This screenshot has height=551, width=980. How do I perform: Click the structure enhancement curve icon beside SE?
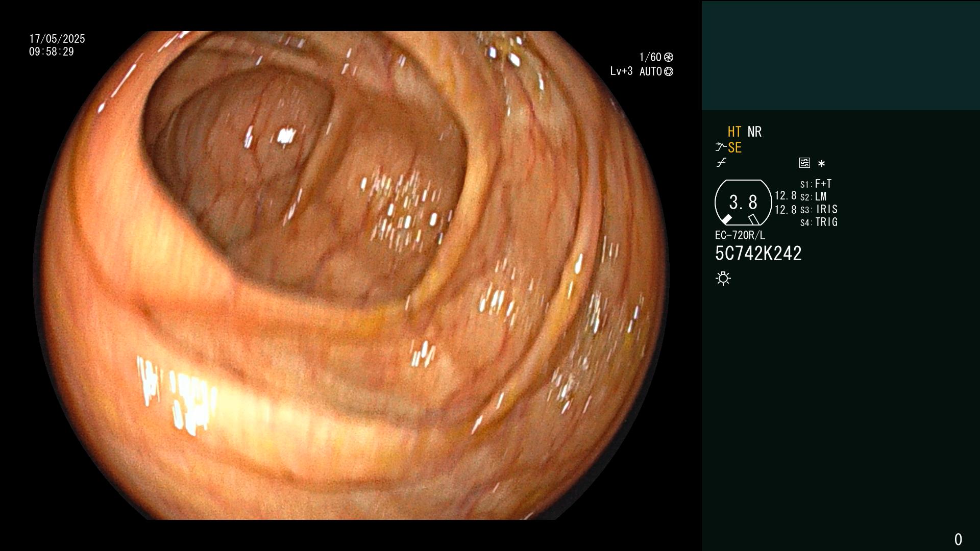point(721,147)
